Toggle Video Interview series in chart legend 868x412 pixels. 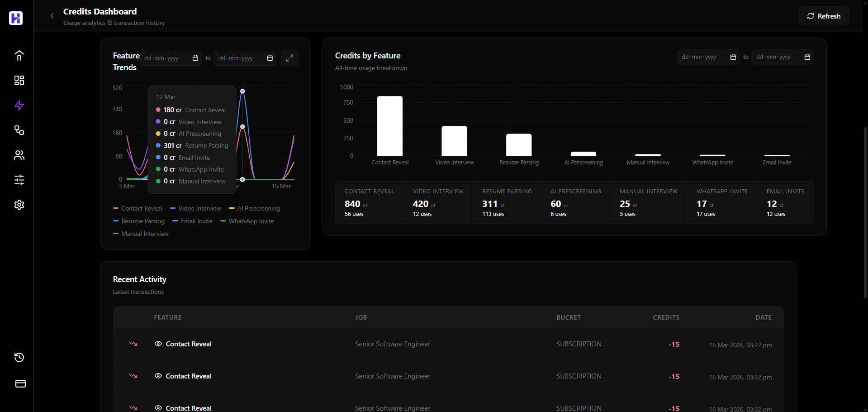195,208
